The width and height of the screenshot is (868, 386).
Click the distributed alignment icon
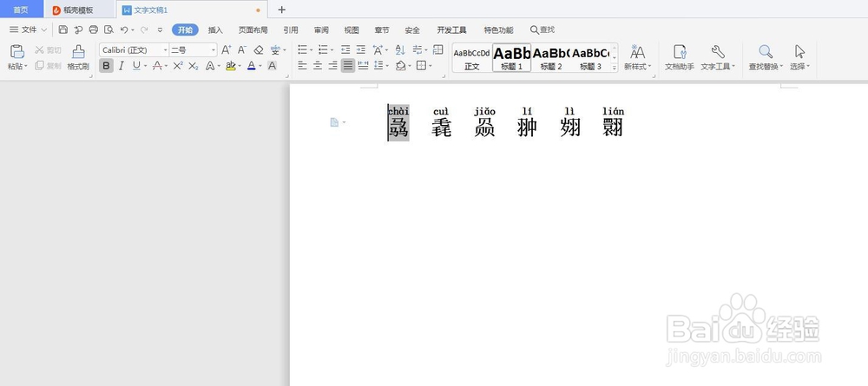tap(363, 66)
